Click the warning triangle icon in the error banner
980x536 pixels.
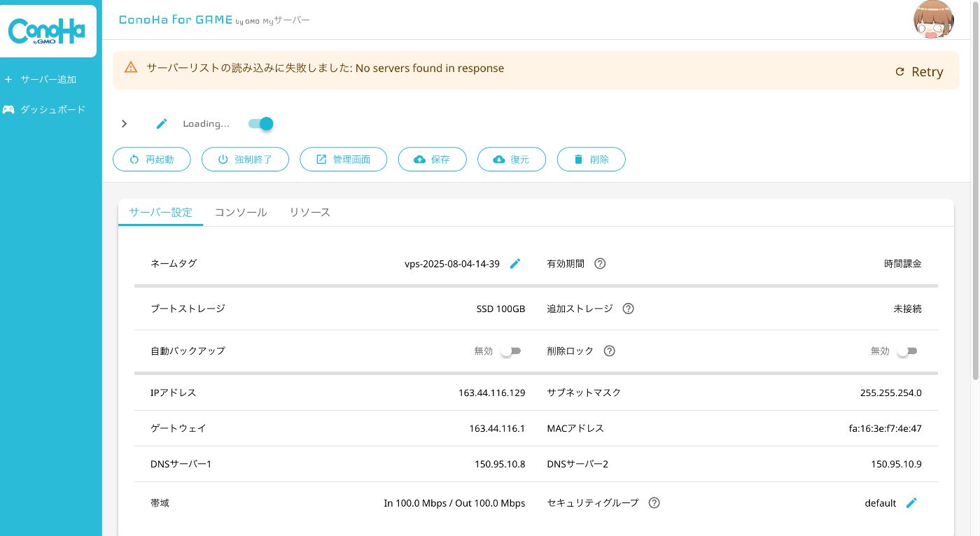pos(131,68)
